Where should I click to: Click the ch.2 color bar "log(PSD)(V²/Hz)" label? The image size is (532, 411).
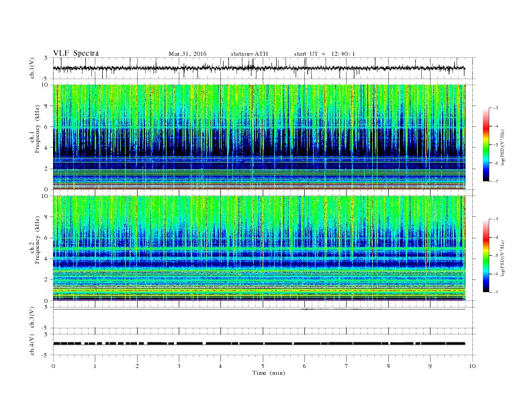tap(502, 258)
